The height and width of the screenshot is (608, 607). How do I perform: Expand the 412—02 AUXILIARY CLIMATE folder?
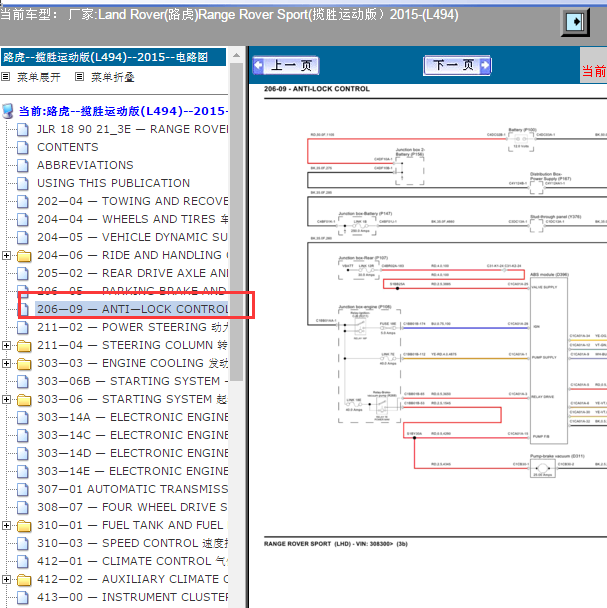click(x=6, y=579)
